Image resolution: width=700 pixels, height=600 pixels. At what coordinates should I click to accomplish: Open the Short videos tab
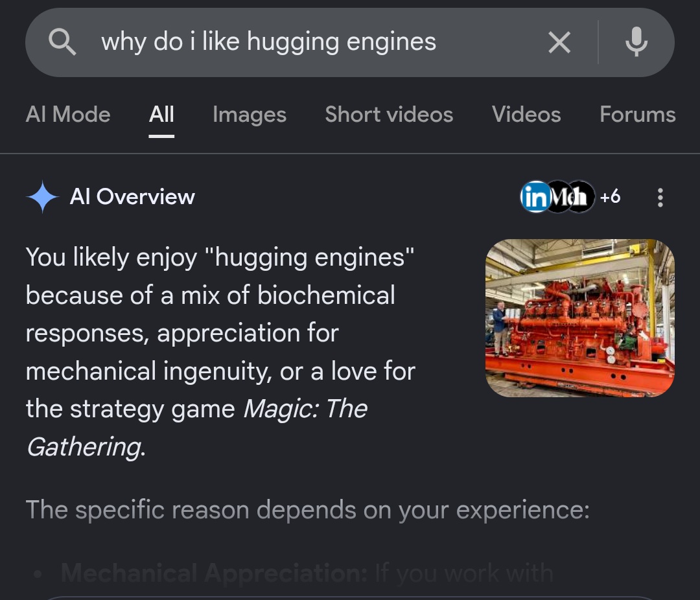point(389,114)
